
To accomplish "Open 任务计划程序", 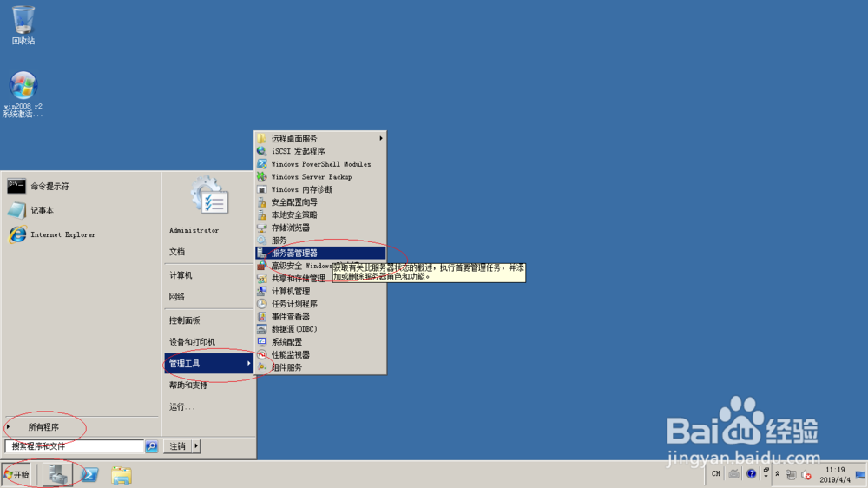I will click(x=320, y=304).
